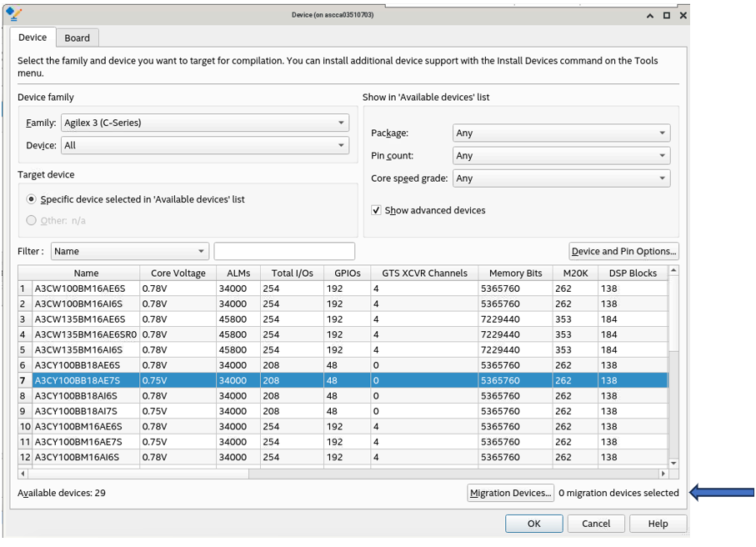
Task: Open the Filter type dropdown set to Name
Action: coord(130,251)
